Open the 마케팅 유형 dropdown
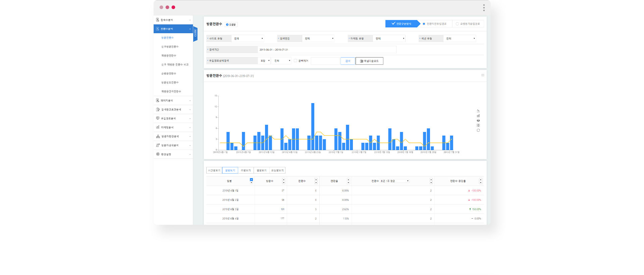Viewport: 644px width, 275px height. click(389, 39)
